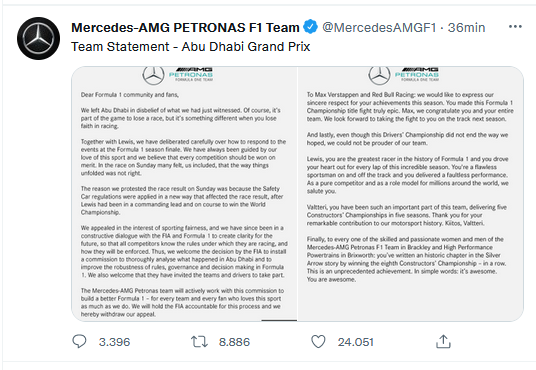The height and width of the screenshot is (370, 536).
Task: Open the Mercedes-AMG PETRONAS F1 Team profile name
Action: click(x=185, y=27)
